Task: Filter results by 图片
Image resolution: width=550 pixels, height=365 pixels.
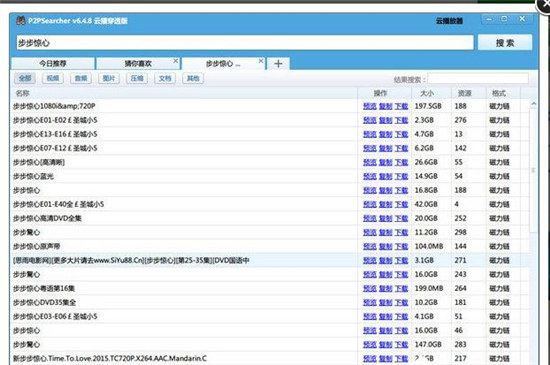Action: click(109, 78)
